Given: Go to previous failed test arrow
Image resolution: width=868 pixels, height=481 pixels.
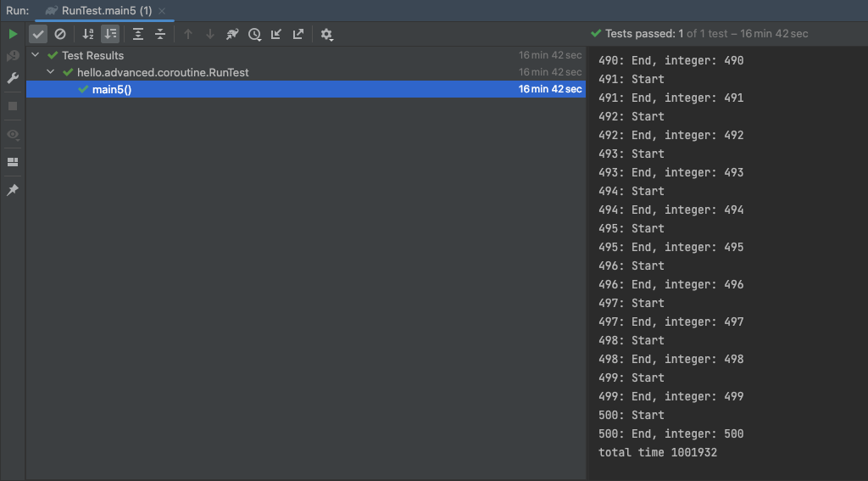Looking at the screenshot, I should (x=188, y=34).
